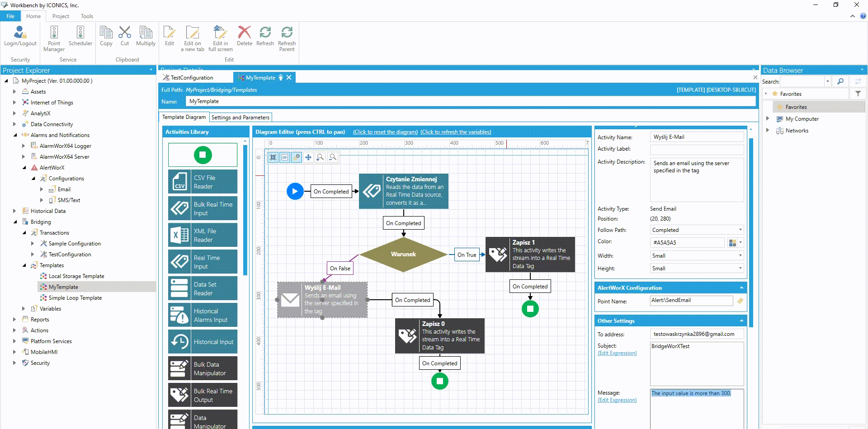Collapse the AlertWorX Configuration section
Viewport: 868px width, 429px height.
[741, 288]
